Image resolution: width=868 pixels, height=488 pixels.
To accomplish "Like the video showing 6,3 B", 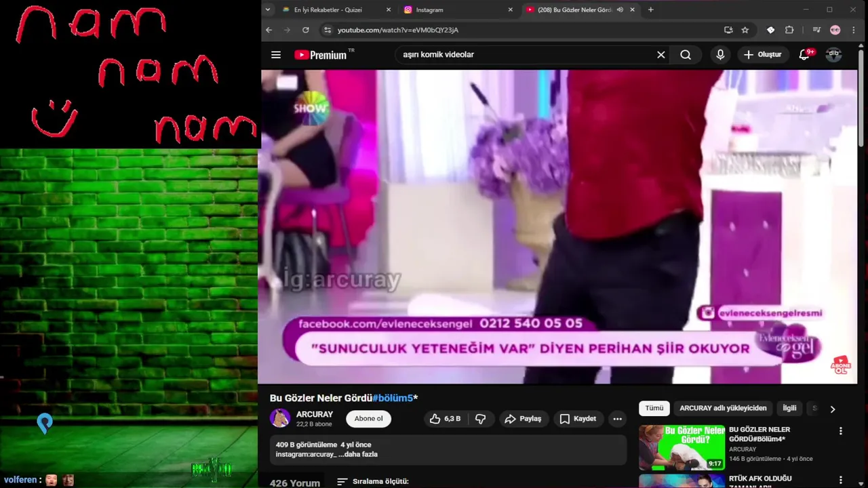I will pos(445,419).
